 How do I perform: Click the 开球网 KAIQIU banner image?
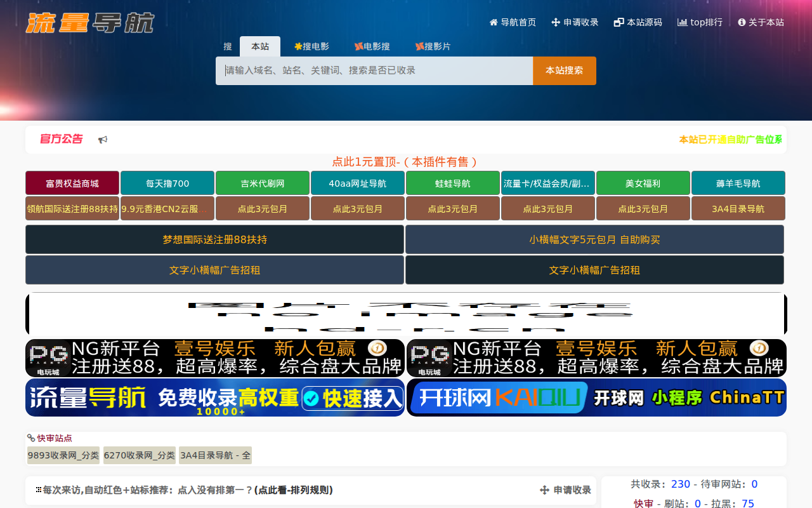[596, 398]
